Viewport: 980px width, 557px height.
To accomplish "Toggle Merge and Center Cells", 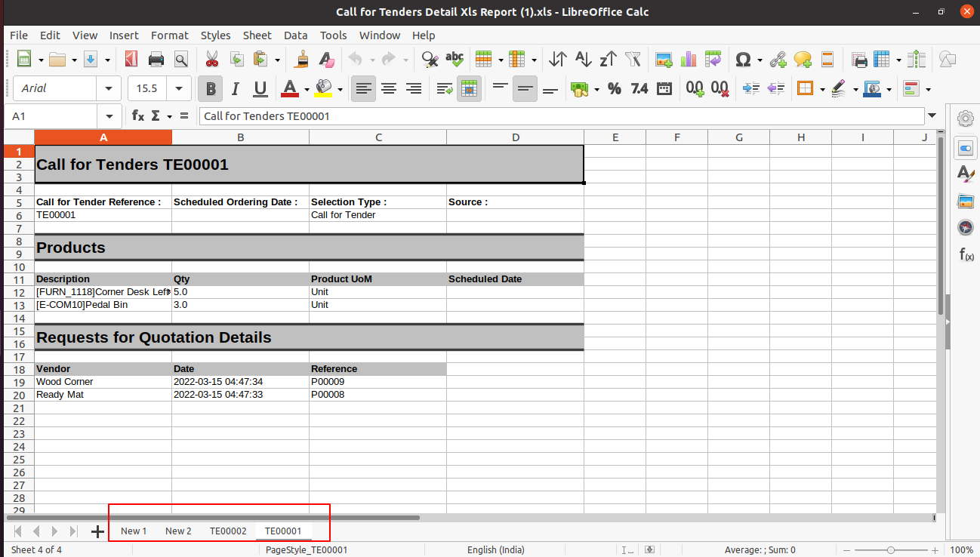I will [469, 88].
